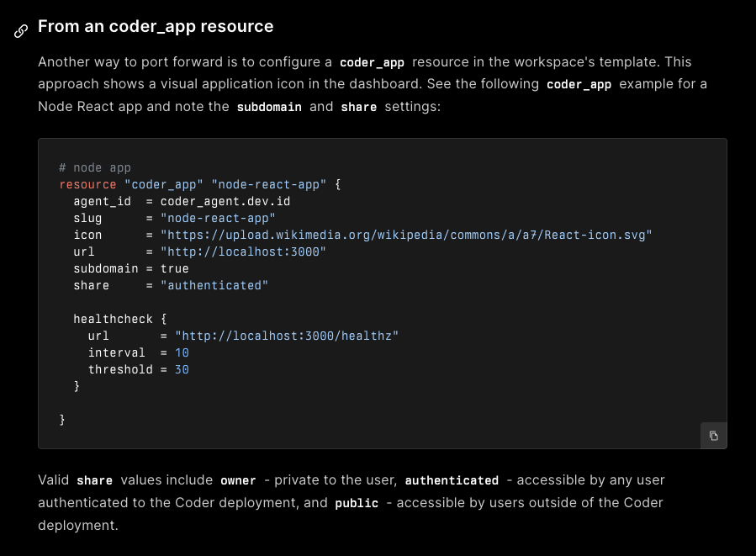The image size is (756, 556).
Task: Click the inline 'subdomain' code in the paragraph
Action: pos(268,108)
